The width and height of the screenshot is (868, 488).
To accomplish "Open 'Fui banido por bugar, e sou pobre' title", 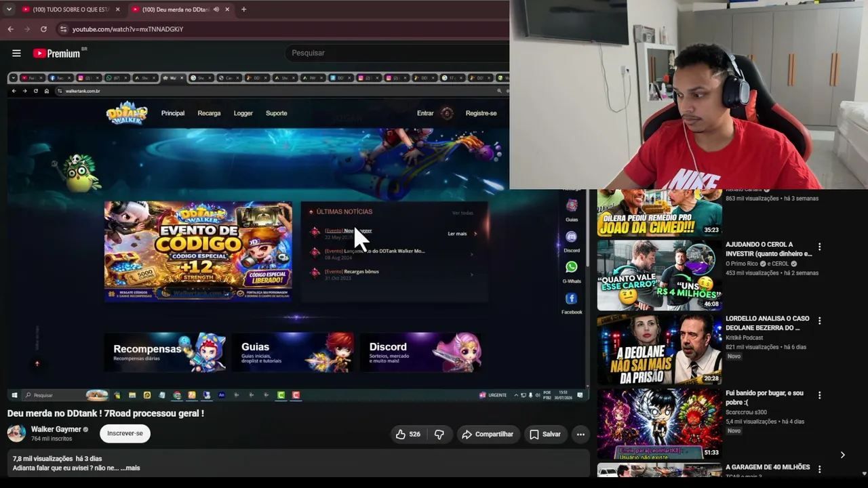I will click(764, 397).
